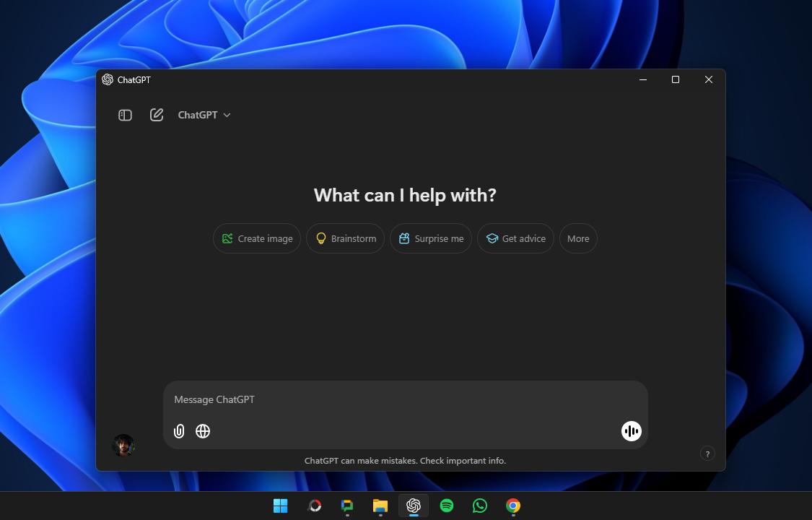
Task: Open Google Chrome from the taskbar
Action: pyautogui.click(x=513, y=506)
